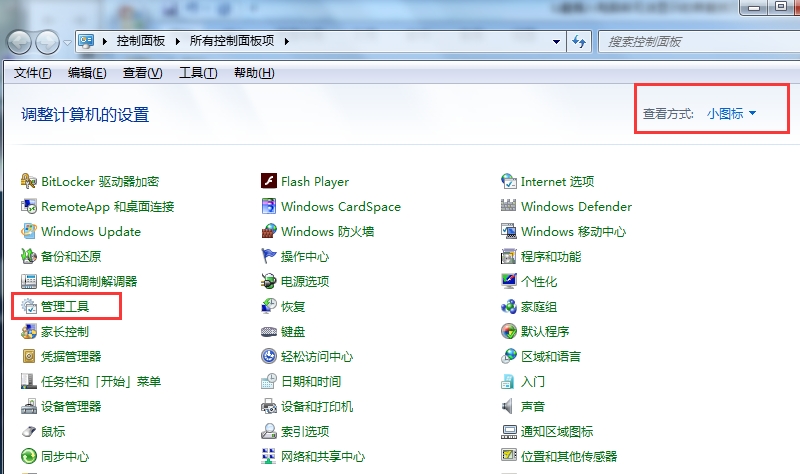The width and height of the screenshot is (800, 474).
Task: Open the 位置和其他传感器 icon
Action: click(x=509, y=456)
